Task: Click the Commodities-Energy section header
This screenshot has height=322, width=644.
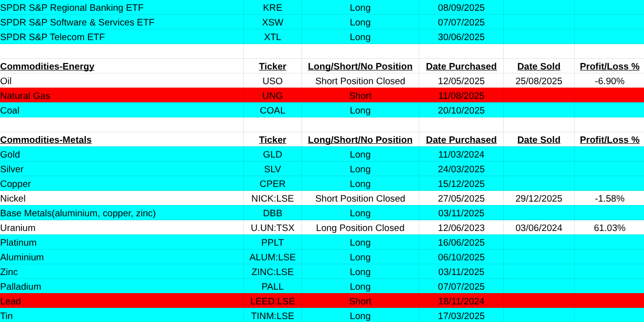Action: click(x=47, y=67)
